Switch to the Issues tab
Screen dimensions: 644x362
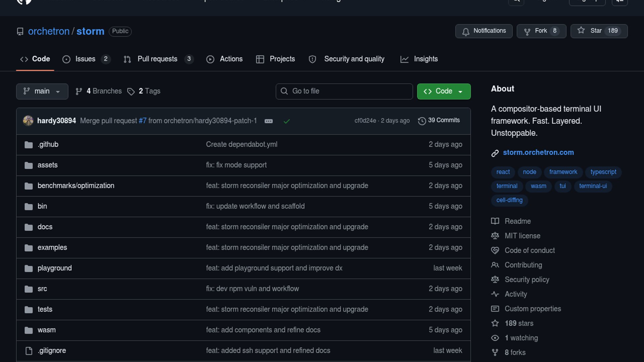[86, 59]
